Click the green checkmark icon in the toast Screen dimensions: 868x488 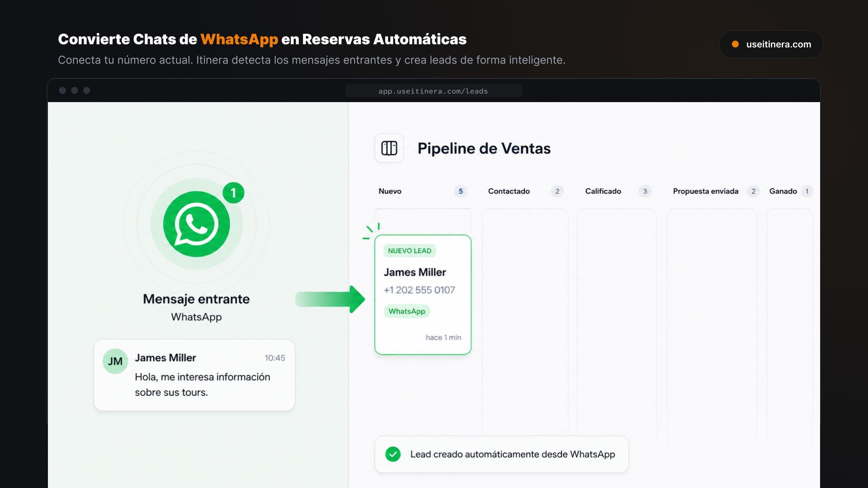point(393,454)
